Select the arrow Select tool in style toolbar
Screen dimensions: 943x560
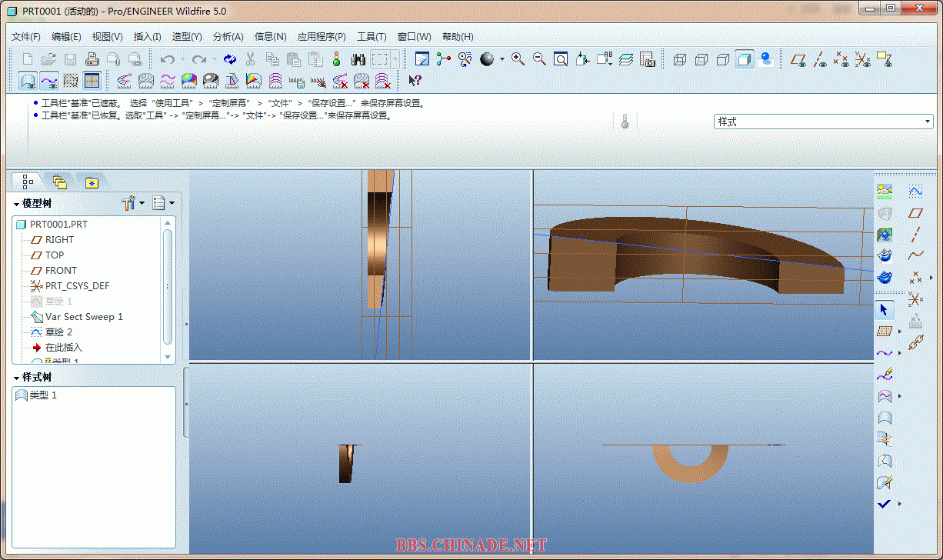coord(884,310)
